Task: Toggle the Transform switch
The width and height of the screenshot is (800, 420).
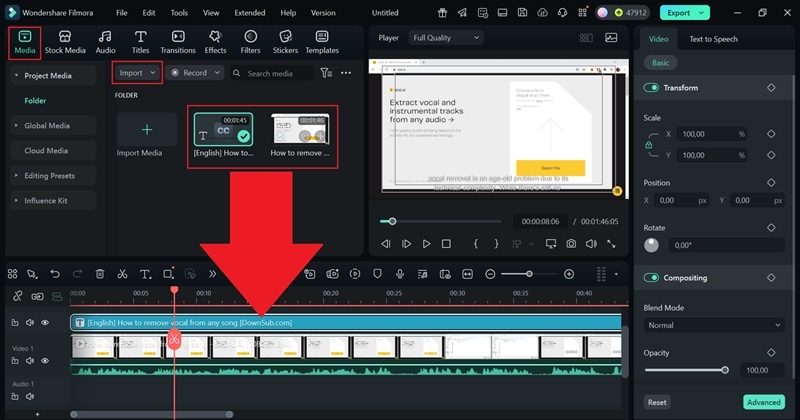Action: pos(651,88)
